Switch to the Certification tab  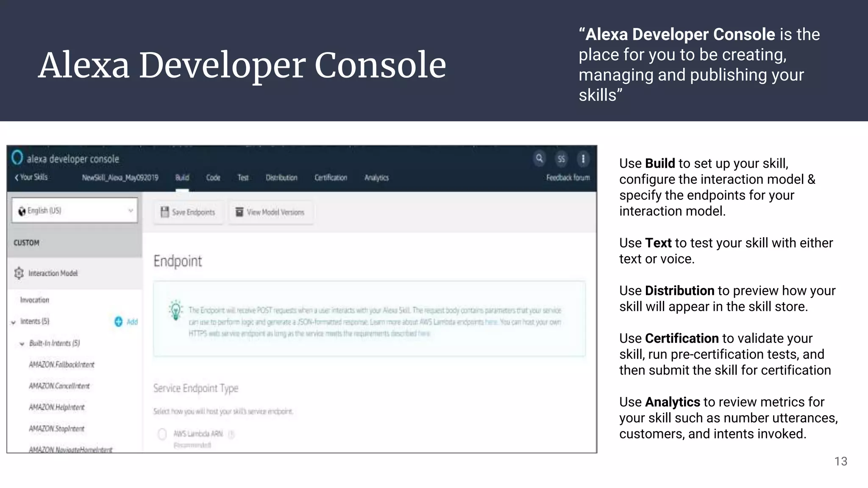(x=331, y=177)
